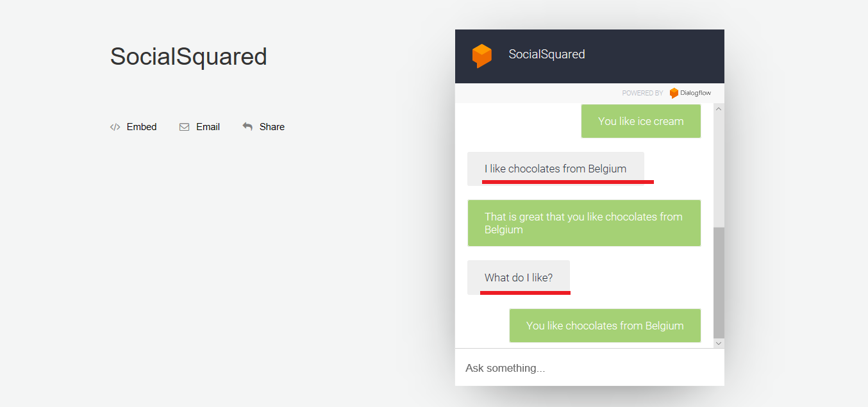The image size is (868, 407).
Task: Click the 'That is great that you like' response
Action: point(583,223)
